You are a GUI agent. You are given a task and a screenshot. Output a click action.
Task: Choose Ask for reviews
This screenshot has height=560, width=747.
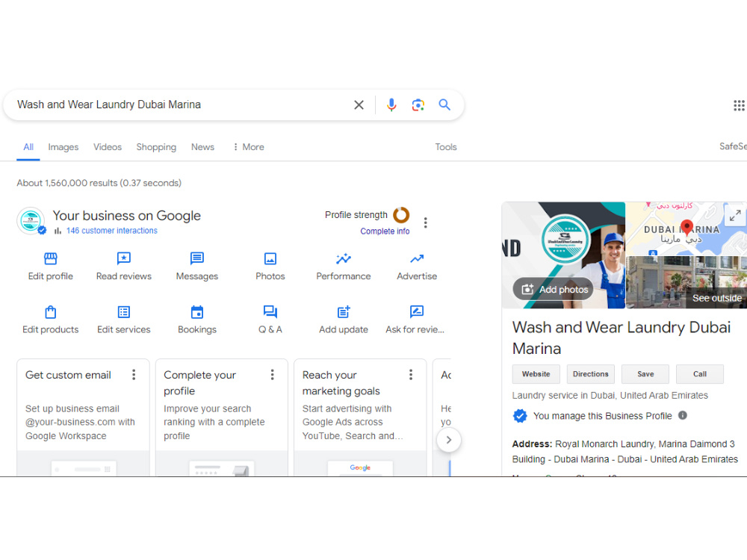415,320
